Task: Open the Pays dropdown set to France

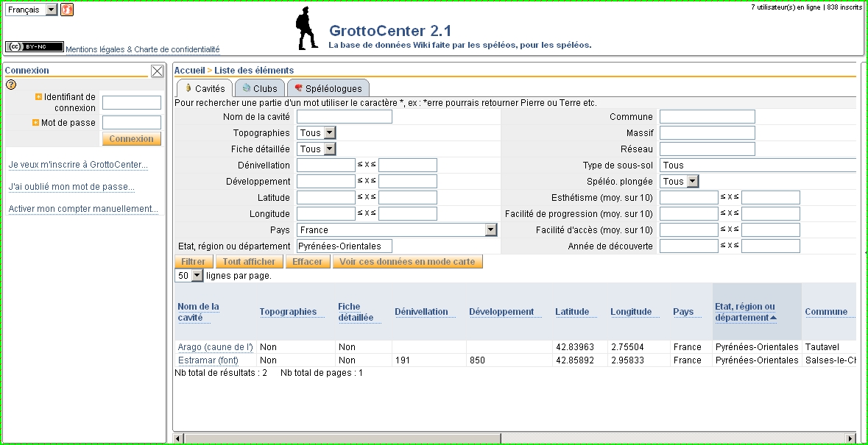Action: [397, 230]
